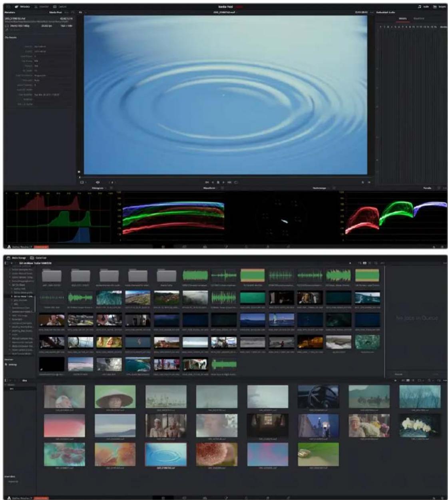Select the white orchid clip thumbnail
This screenshot has height=500, width=448.
[420, 425]
